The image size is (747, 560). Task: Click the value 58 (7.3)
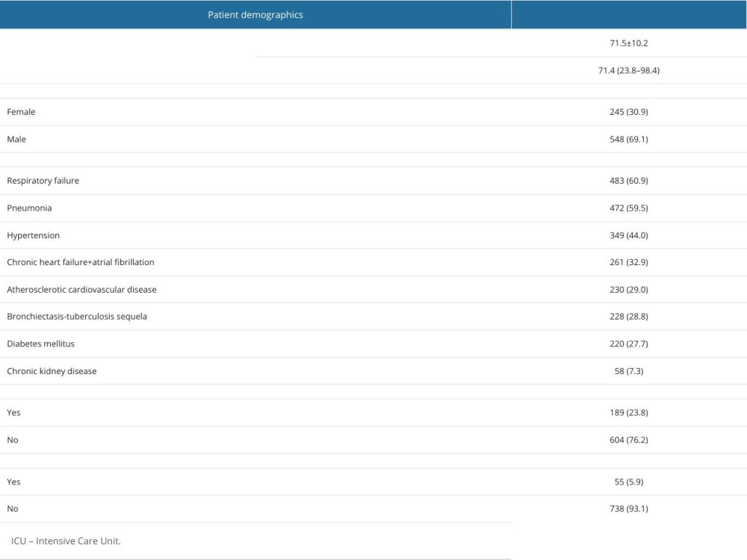(x=628, y=371)
